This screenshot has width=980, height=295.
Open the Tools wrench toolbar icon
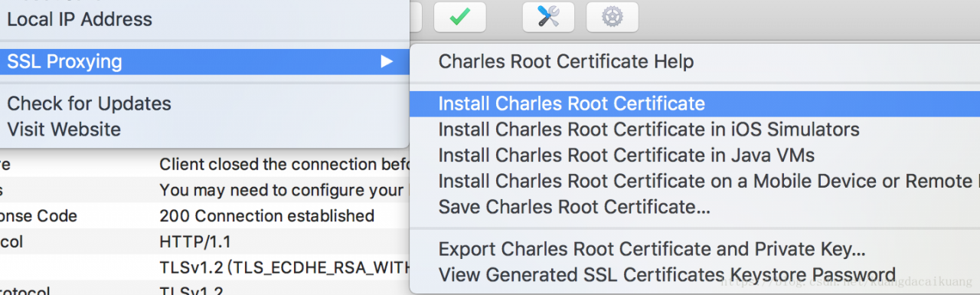pos(548,17)
